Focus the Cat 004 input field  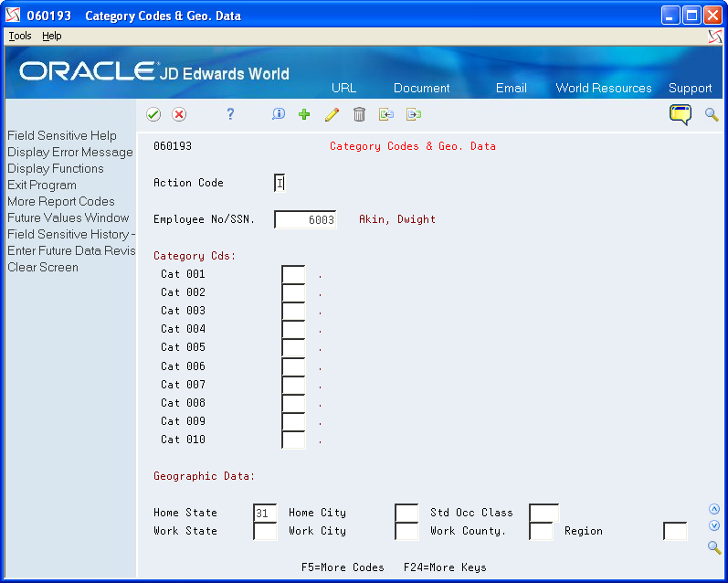(x=293, y=329)
